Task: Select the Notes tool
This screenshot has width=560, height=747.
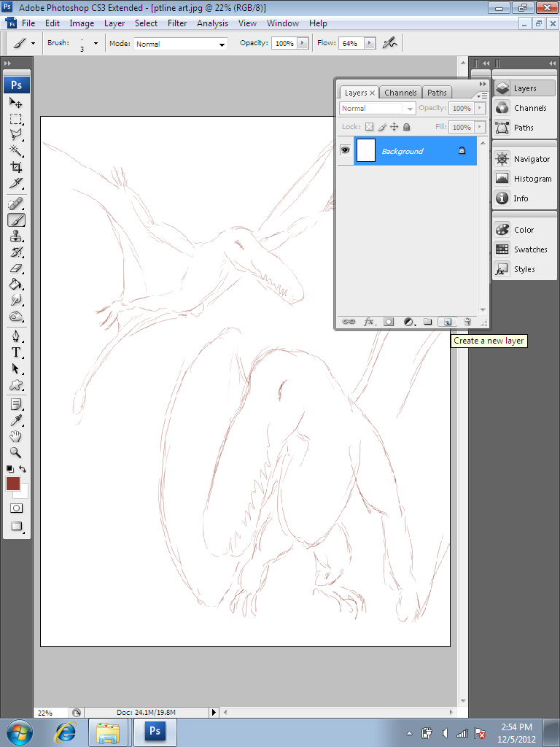Action: pyautogui.click(x=16, y=404)
